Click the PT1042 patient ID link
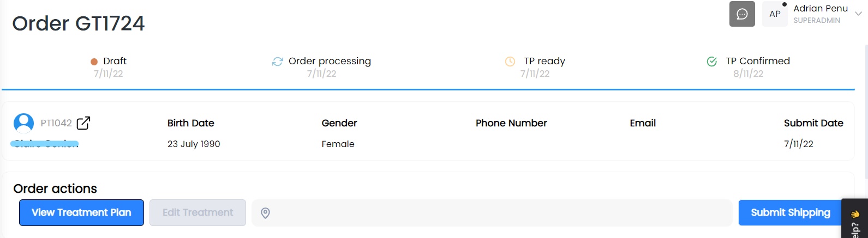 [56, 123]
